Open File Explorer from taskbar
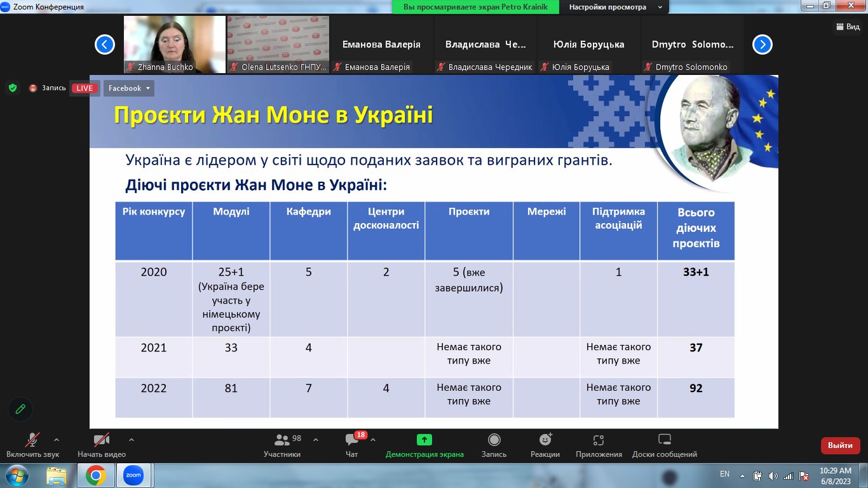 [57, 475]
